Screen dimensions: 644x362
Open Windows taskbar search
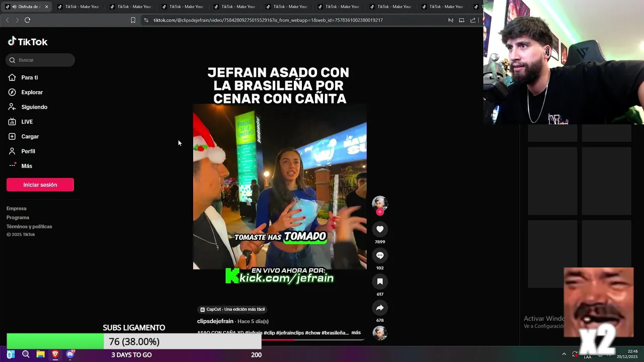click(26, 354)
